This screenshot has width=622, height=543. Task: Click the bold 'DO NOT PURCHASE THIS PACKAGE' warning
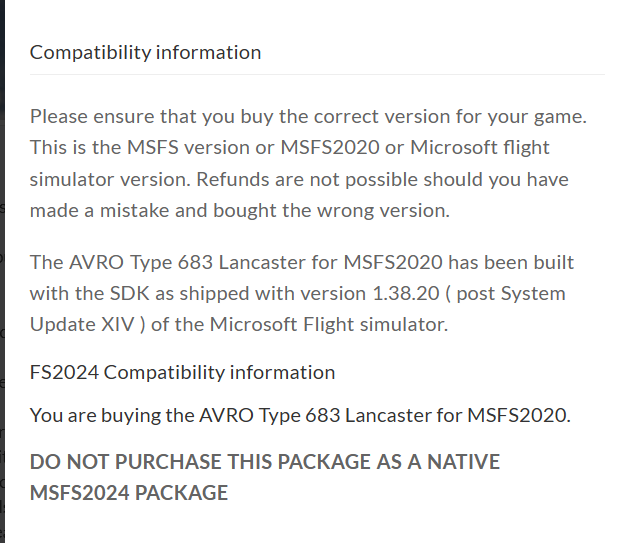[x=201, y=462]
